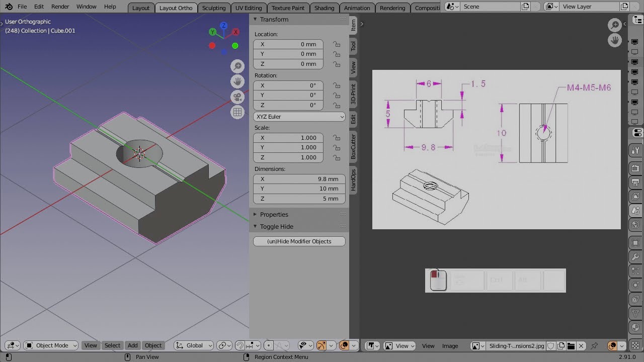Open the Edit menu

39,7
